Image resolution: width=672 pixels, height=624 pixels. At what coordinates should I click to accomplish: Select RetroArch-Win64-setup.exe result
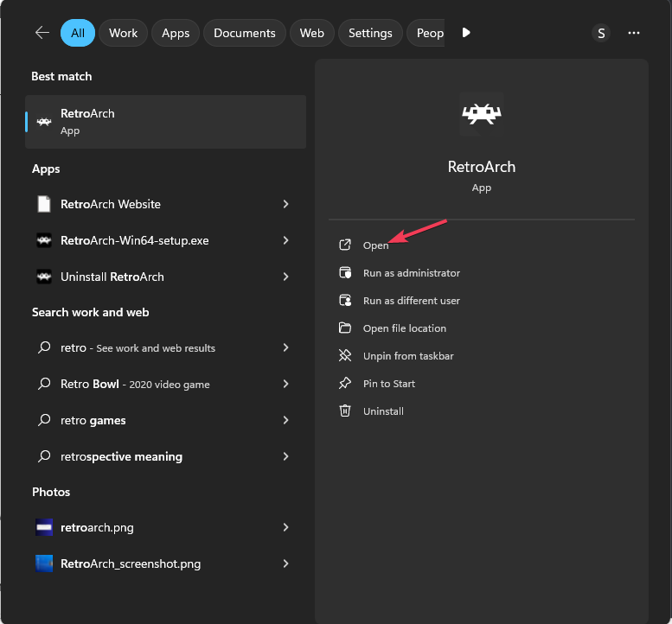pos(165,240)
